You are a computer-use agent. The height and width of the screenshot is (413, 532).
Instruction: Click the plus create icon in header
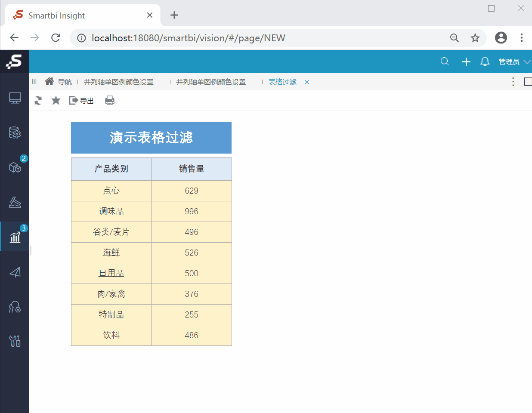(466, 62)
